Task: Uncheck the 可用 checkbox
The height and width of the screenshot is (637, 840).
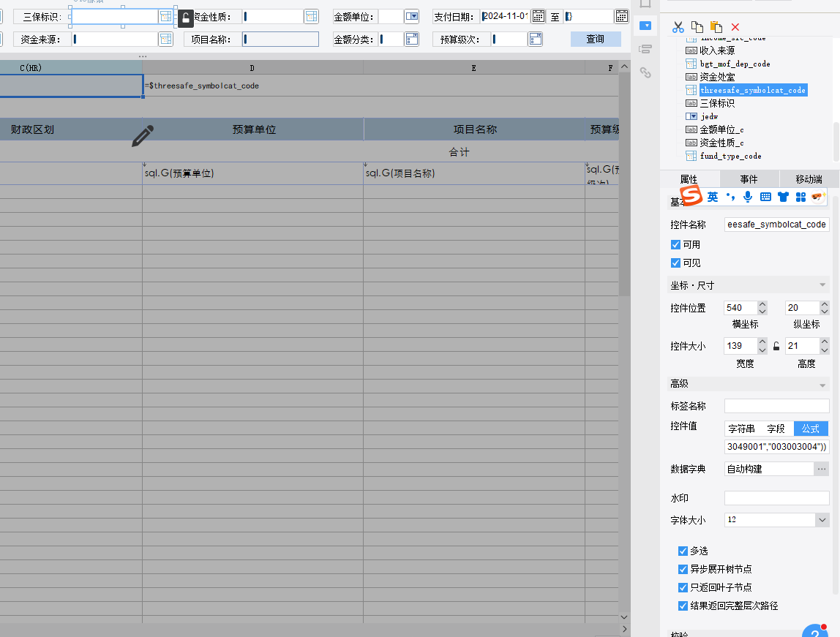Action: pos(675,244)
